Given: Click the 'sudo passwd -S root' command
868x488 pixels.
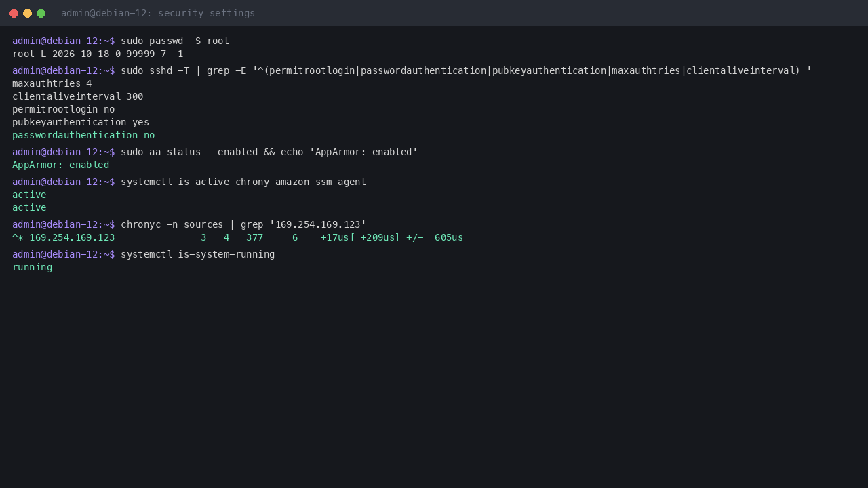Looking at the screenshot, I should click(175, 41).
